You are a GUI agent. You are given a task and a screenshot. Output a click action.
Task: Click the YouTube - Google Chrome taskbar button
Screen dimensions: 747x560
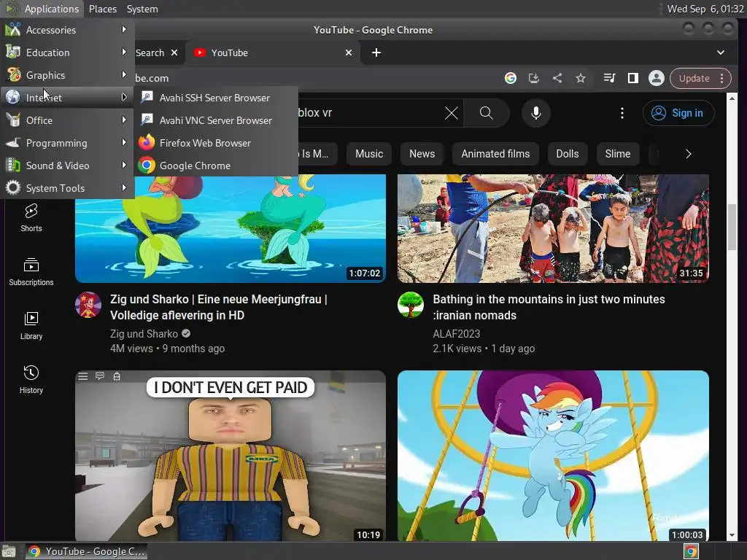point(86,551)
